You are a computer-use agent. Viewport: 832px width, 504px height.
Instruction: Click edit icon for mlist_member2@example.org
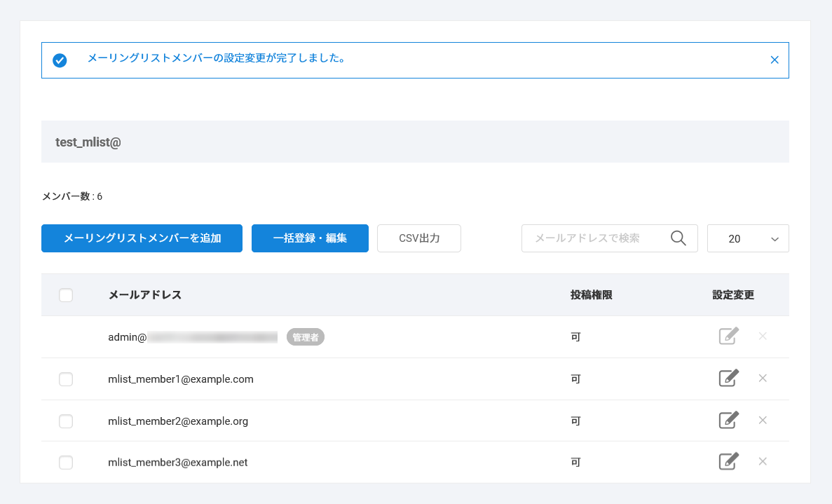tap(729, 421)
